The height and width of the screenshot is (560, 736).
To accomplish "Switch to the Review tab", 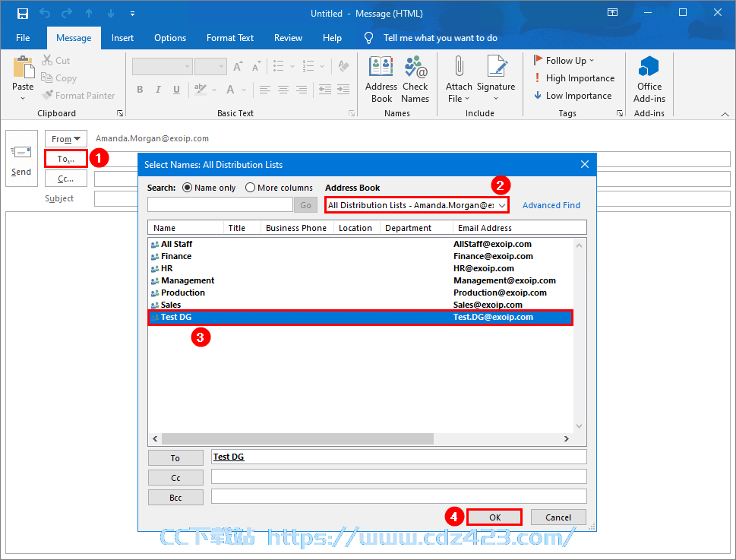I will 288,38.
